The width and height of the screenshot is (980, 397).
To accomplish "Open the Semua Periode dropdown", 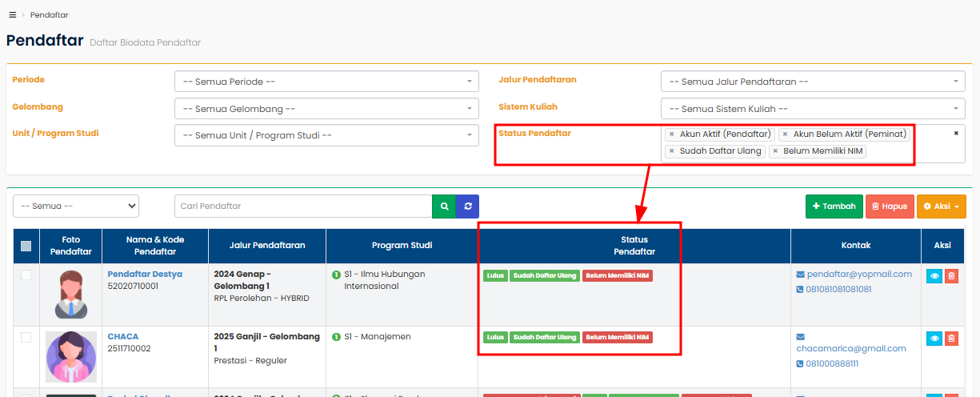I will point(326,82).
